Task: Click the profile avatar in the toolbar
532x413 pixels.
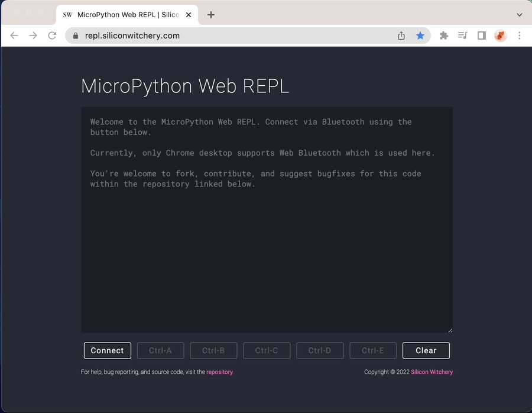Action: tap(501, 36)
